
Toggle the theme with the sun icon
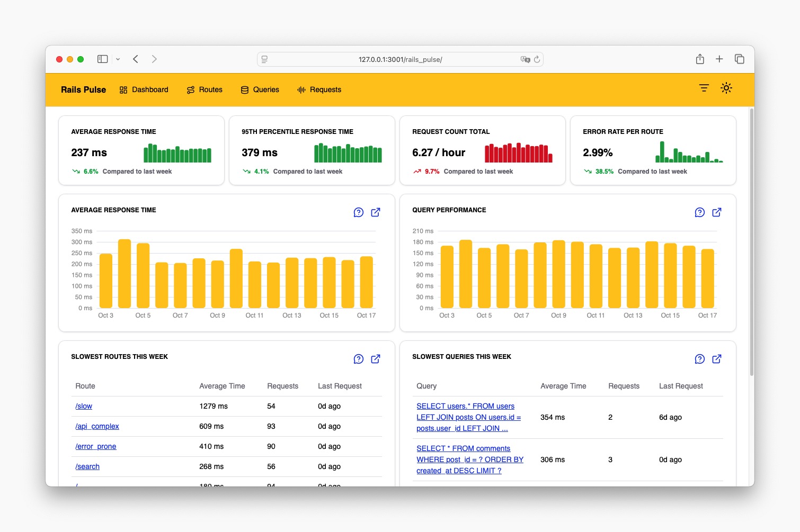(726, 88)
